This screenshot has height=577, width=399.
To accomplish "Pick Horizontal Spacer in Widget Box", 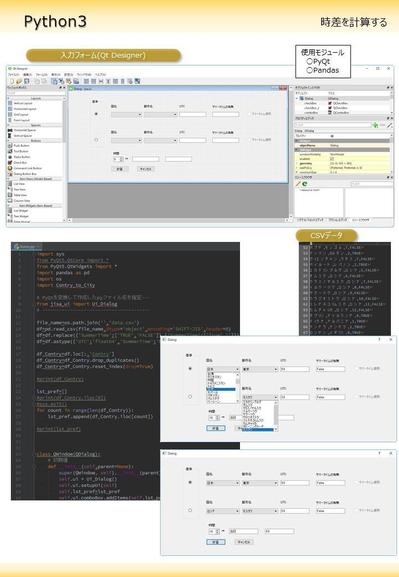I will pos(25,130).
